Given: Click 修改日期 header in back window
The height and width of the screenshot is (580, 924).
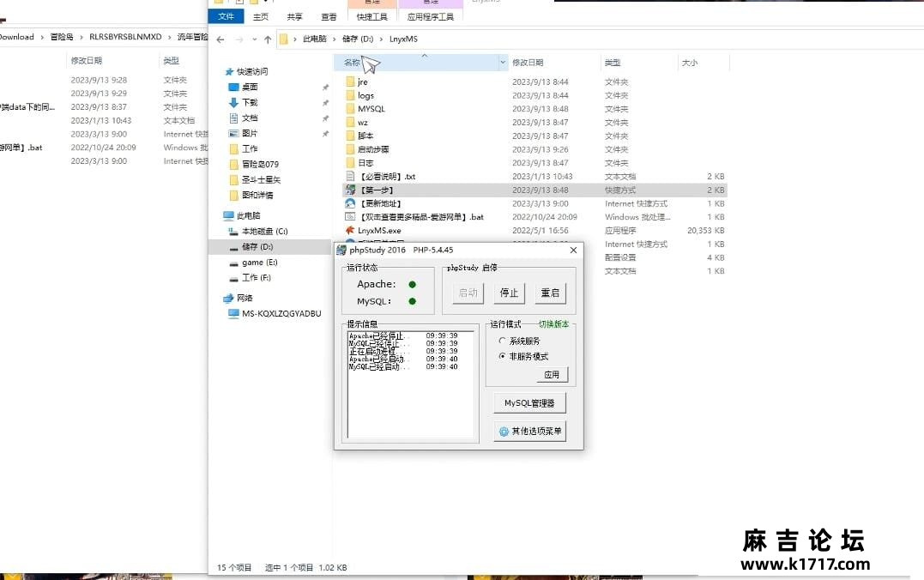Looking at the screenshot, I should coord(86,61).
